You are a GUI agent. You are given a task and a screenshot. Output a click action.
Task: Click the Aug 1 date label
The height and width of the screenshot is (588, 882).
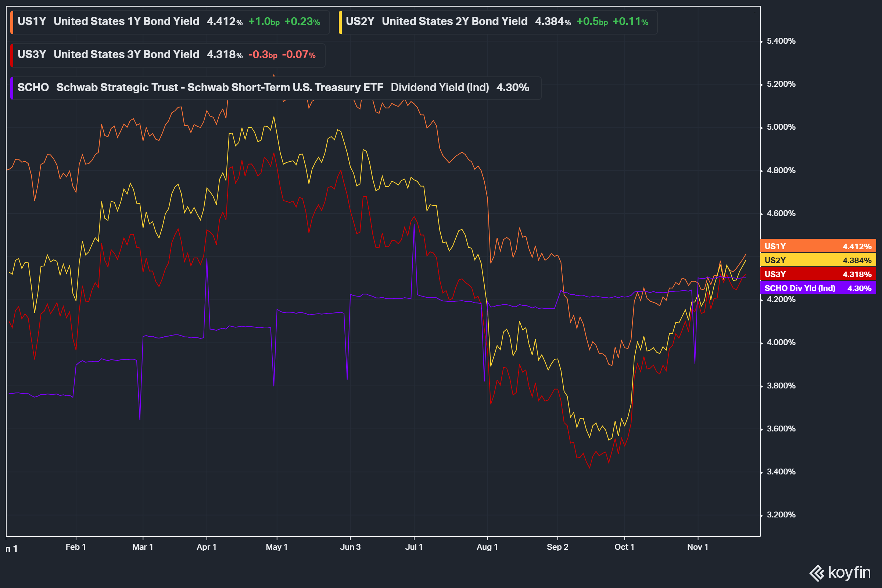click(x=487, y=547)
